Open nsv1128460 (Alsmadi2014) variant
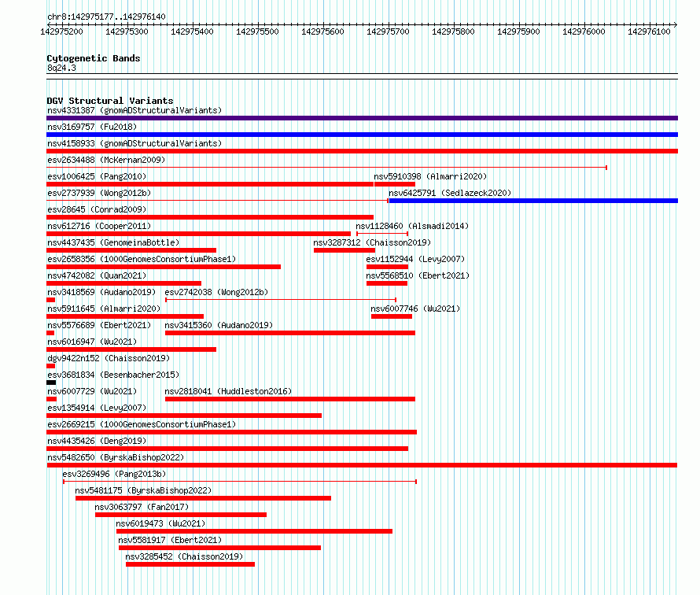The width and height of the screenshot is (700, 595). 412,226
